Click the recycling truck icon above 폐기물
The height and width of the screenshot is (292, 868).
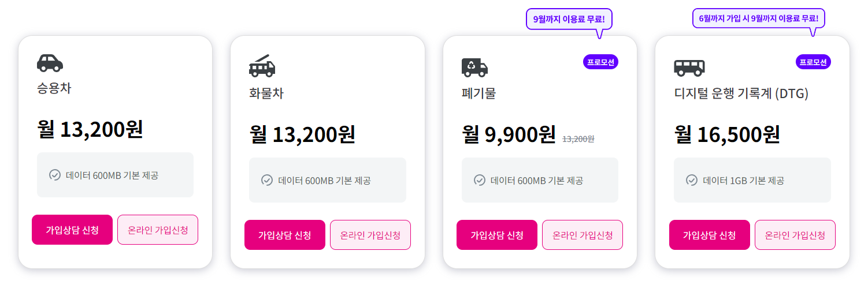tap(474, 68)
